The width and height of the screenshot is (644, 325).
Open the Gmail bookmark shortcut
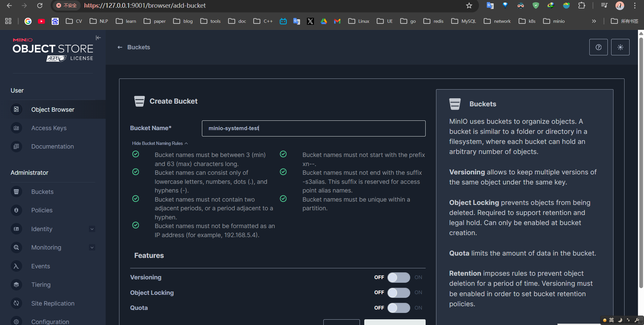(337, 21)
